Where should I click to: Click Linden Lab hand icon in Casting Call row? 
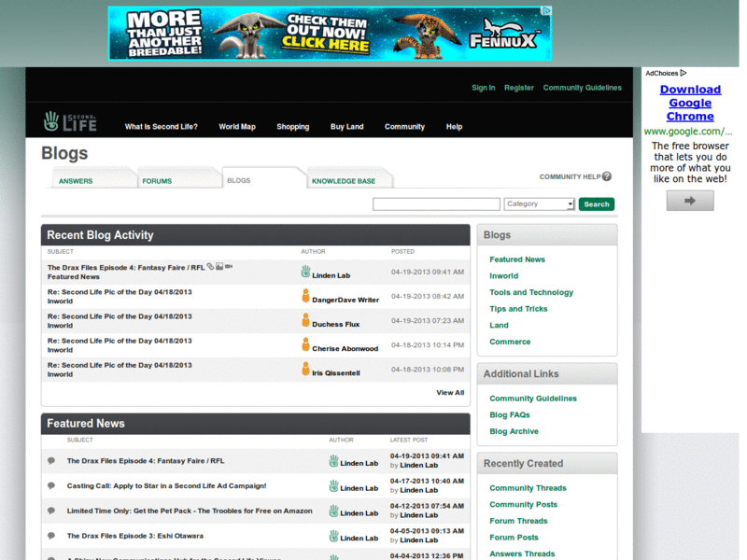coord(333,485)
